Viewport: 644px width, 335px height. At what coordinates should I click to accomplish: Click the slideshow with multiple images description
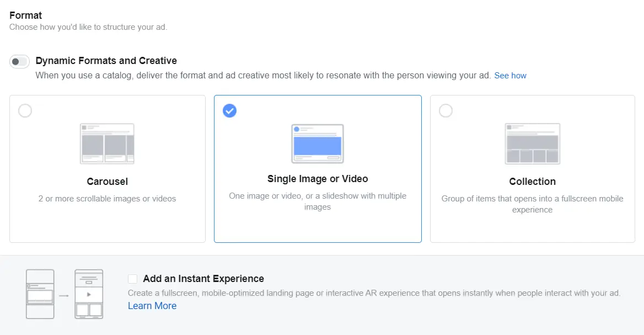pos(318,201)
